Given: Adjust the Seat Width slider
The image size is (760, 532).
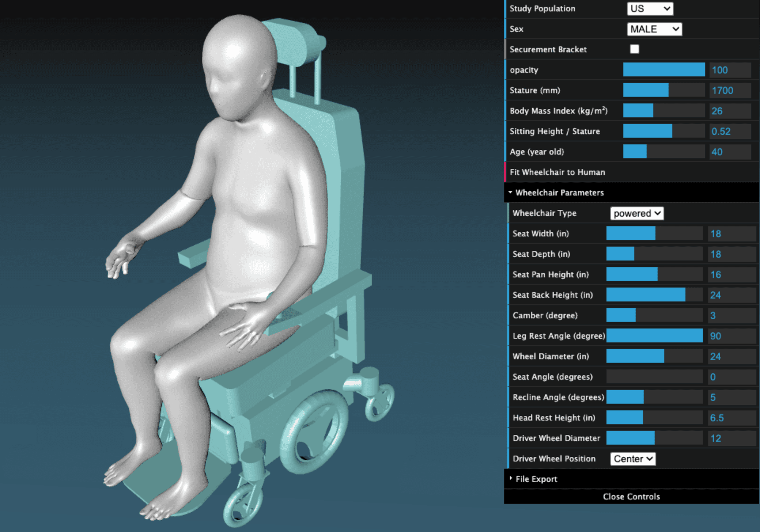Looking at the screenshot, I should (x=654, y=233).
